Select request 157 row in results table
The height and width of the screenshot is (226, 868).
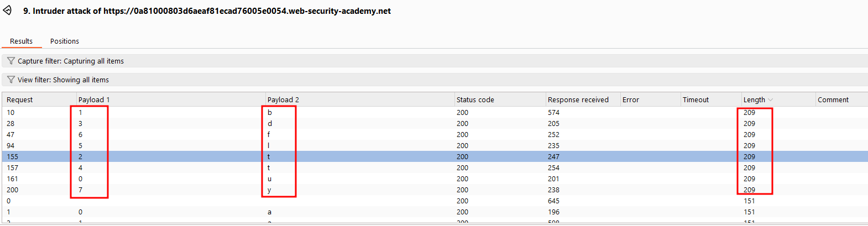[435, 167]
